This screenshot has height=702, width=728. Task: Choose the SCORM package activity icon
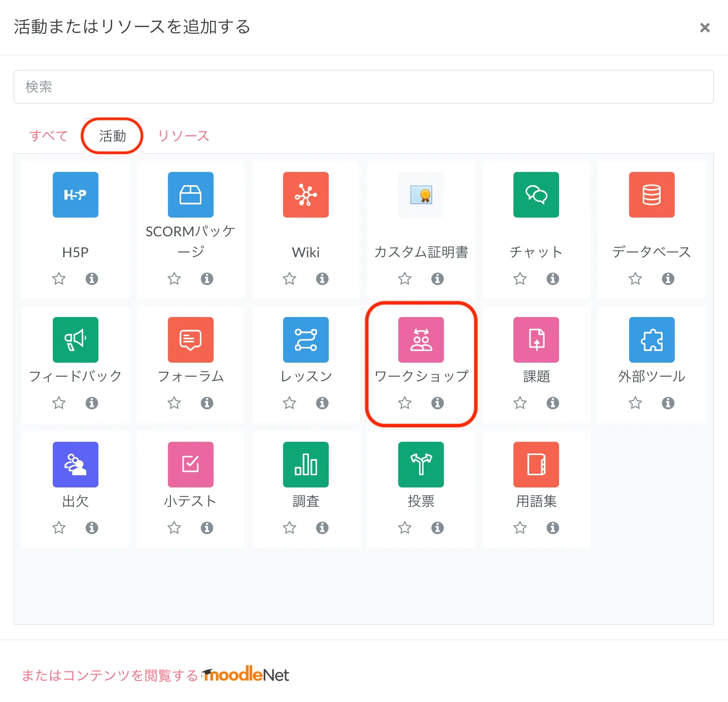coord(191,195)
